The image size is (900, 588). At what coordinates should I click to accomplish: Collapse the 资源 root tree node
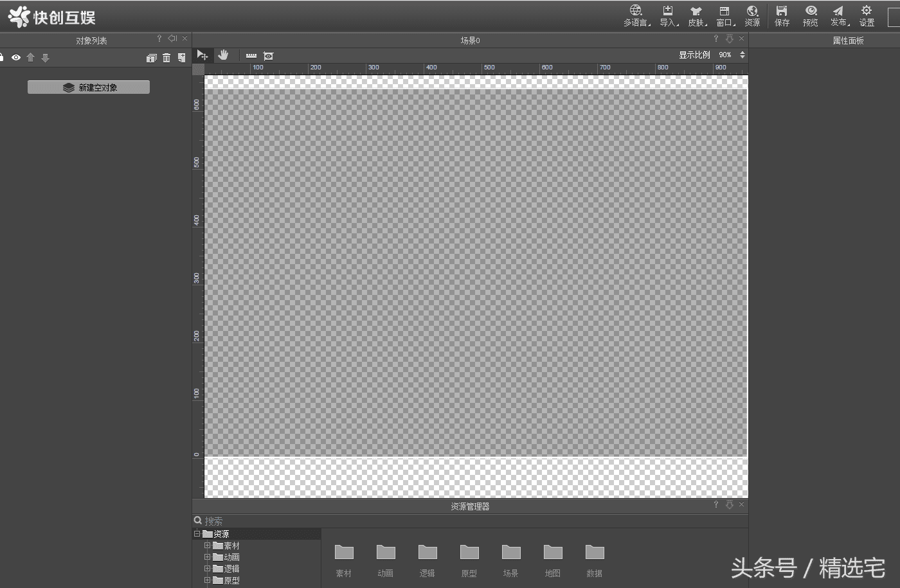[x=197, y=533]
